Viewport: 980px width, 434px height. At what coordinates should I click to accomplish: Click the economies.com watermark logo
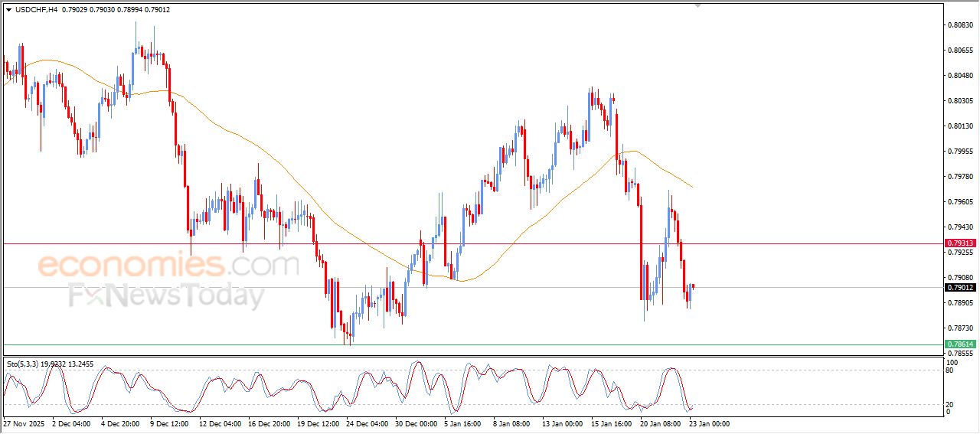point(168,266)
